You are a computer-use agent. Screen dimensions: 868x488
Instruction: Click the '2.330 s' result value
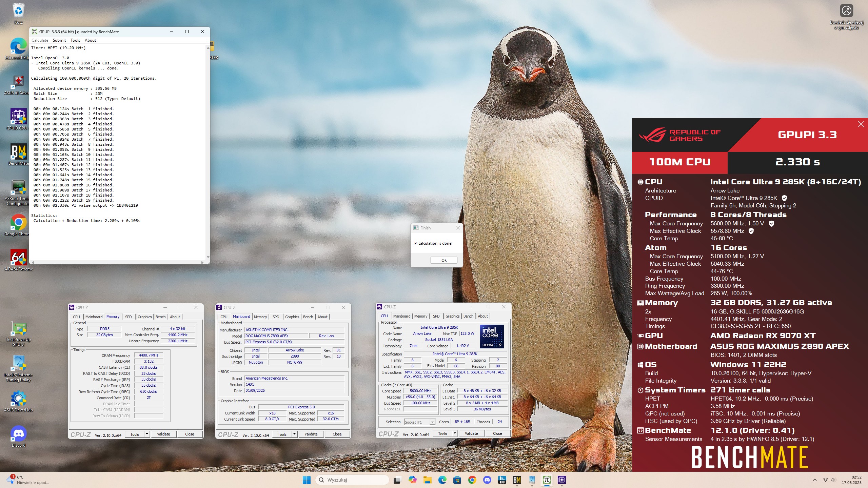(x=797, y=162)
